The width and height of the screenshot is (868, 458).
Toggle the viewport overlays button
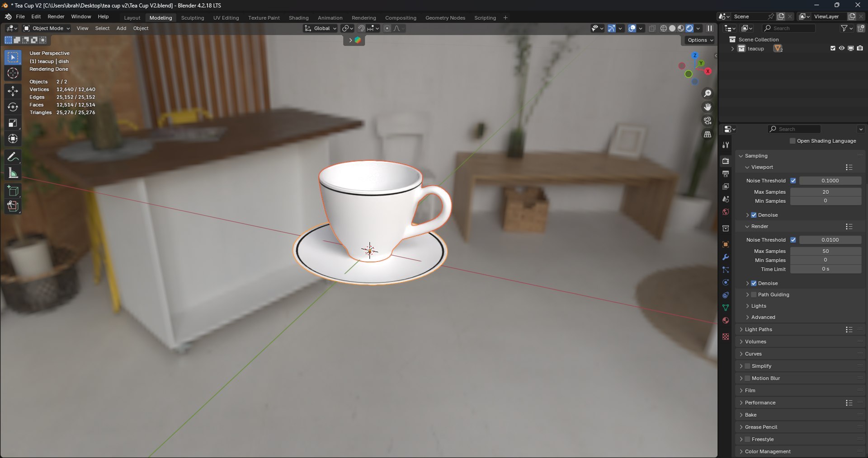632,28
